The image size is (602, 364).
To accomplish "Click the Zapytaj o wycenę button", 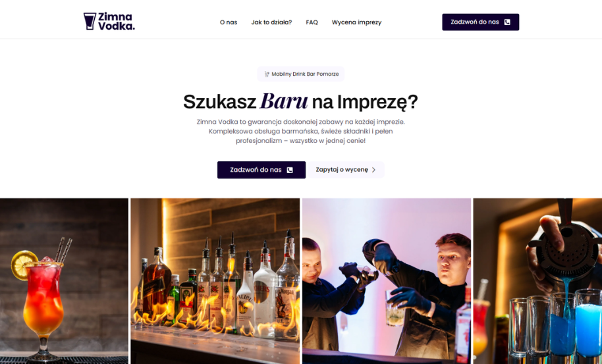I will click(x=346, y=170).
